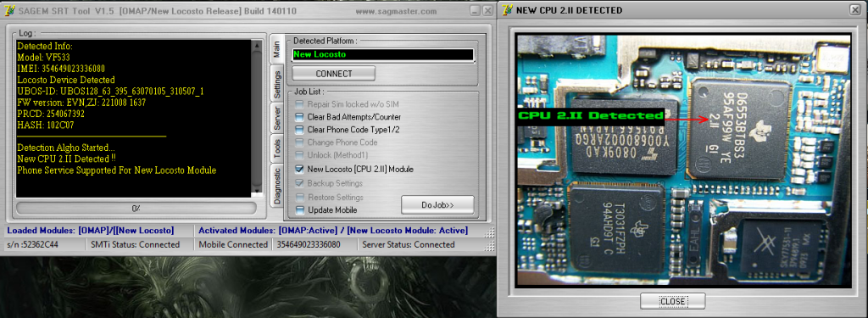
Task: Toggle Restore Settings checkbox
Action: coord(299,198)
